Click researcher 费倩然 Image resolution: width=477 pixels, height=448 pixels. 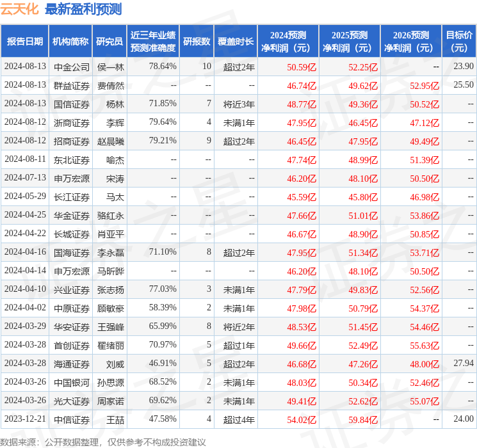coord(111,86)
